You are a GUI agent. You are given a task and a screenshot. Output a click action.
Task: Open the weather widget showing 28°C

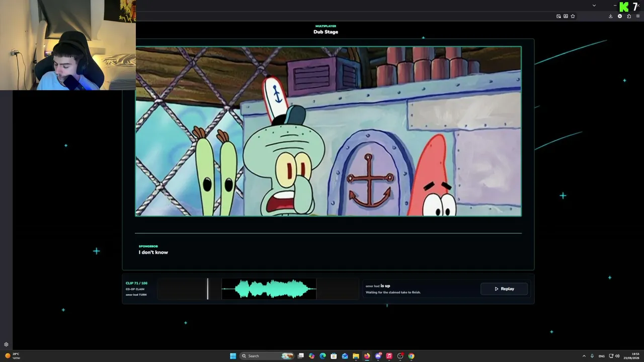(12, 355)
